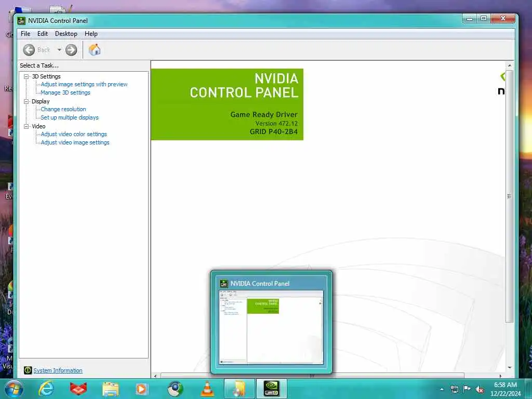
Task: Open Windows Media Player from the taskbar
Action: (142, 389)
